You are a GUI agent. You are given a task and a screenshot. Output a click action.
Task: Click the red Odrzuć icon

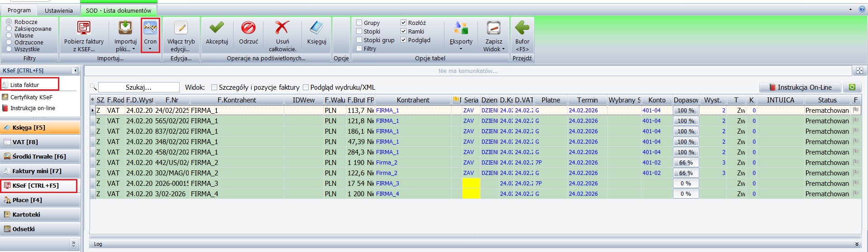[x=248, y=28]
